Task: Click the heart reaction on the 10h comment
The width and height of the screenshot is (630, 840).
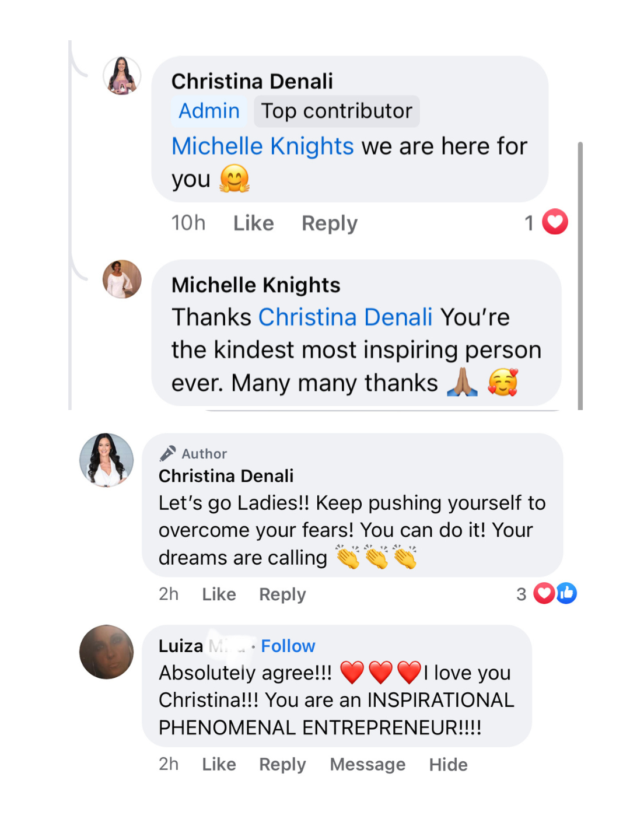Action: [x=555, y=222]
